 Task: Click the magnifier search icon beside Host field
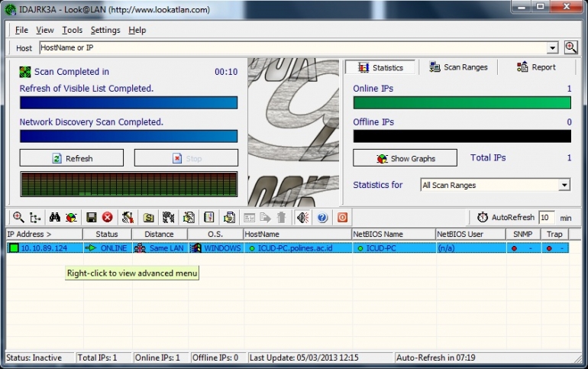click(570, 47)
